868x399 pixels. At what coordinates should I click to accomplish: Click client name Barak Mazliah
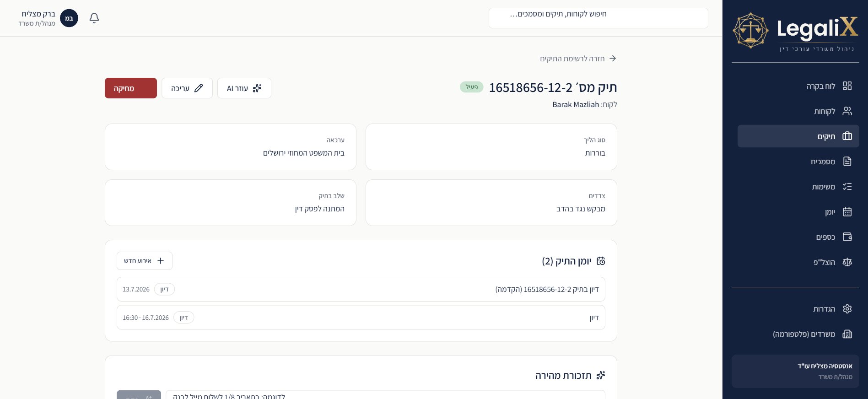click(576, 104)
